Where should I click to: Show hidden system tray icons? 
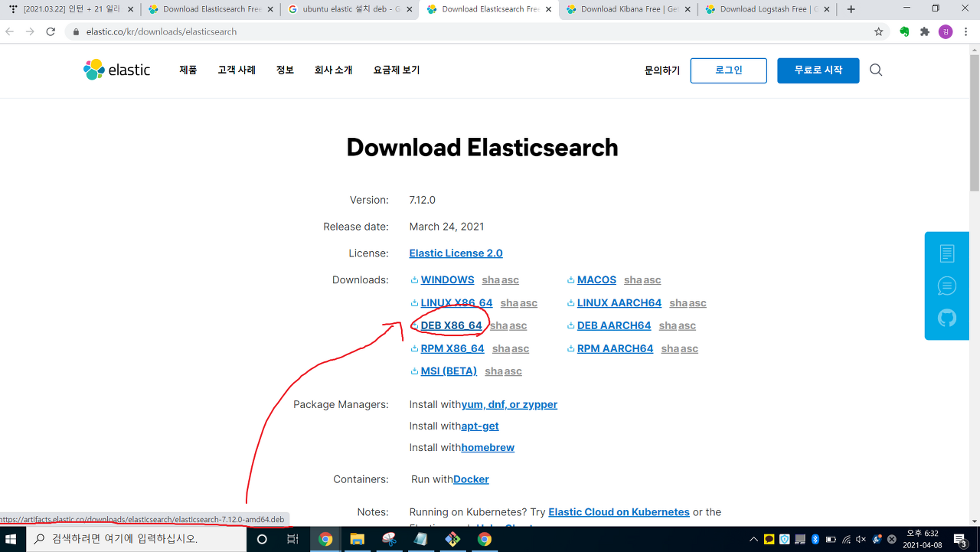753,539
